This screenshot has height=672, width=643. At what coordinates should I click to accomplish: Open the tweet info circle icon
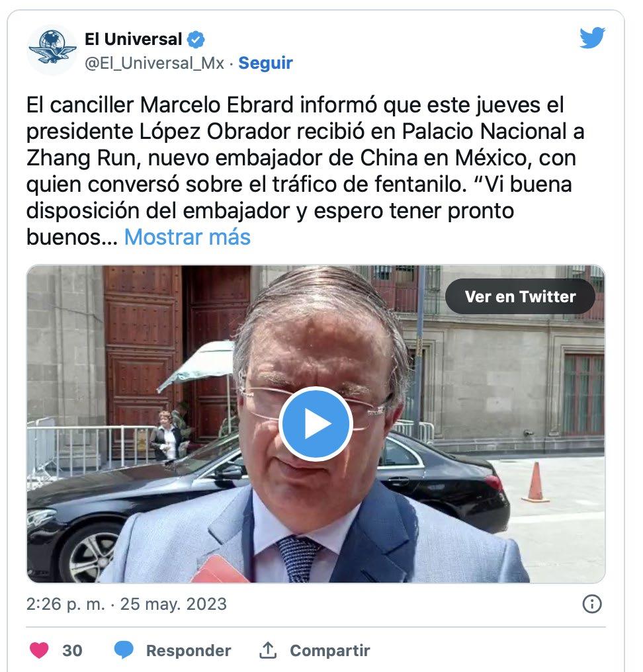tap(592, 604)
